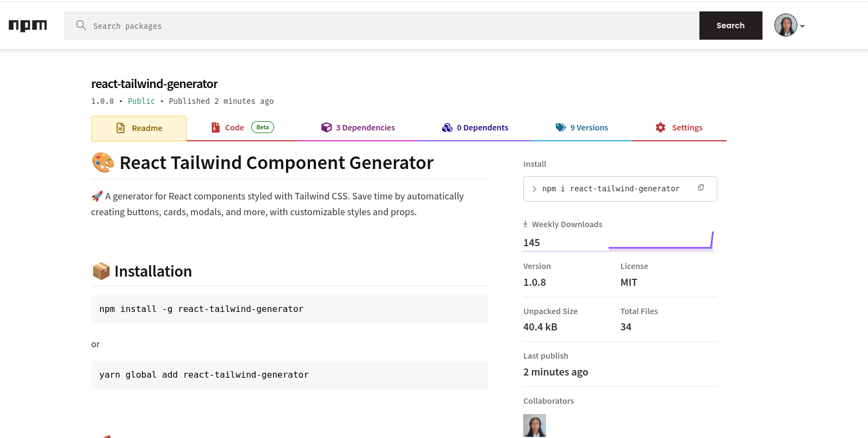The width and height of the screenshot is (868, 438).
Task: Click the search magnifier icon
Action: click(x=81, y=25)
